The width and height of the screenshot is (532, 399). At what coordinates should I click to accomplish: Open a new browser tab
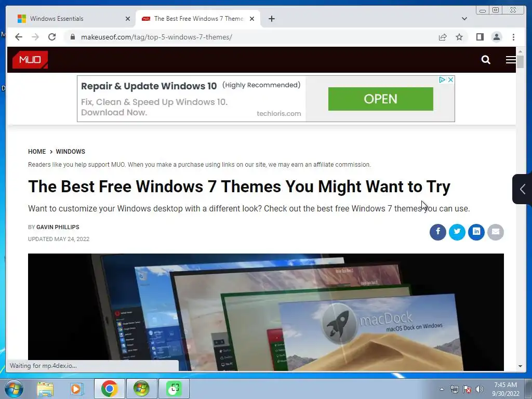click(x=271, y=19)
